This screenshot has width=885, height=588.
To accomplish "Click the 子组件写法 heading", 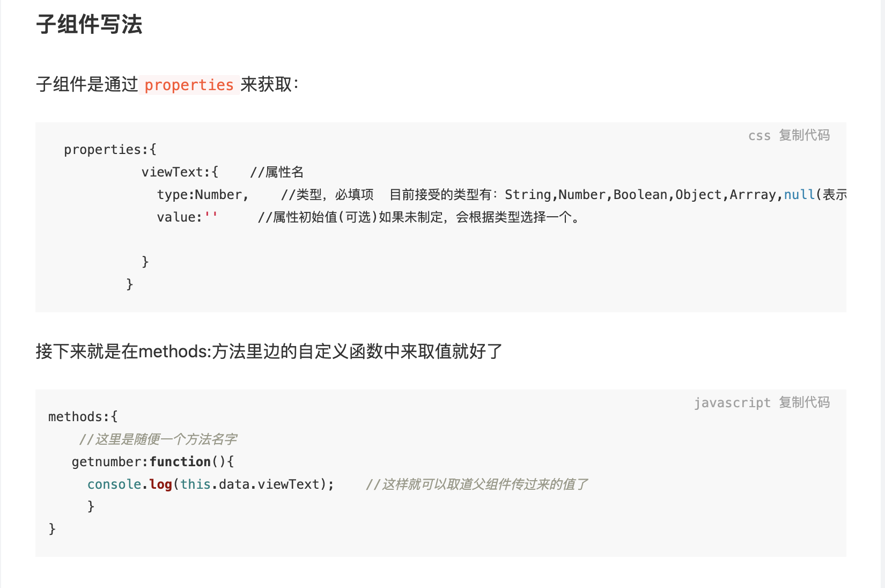I will click(x=89, y=24).
